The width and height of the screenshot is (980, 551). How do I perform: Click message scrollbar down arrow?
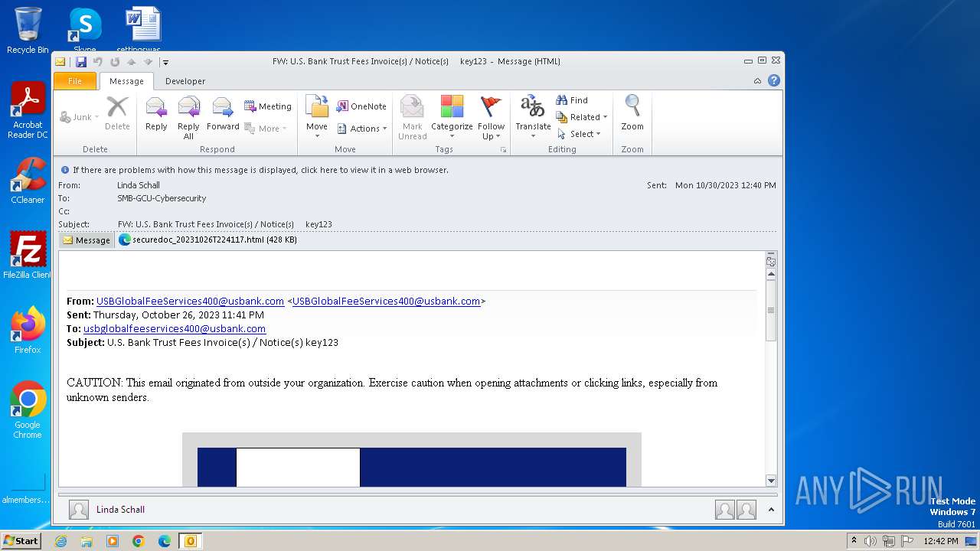(771, 481)
